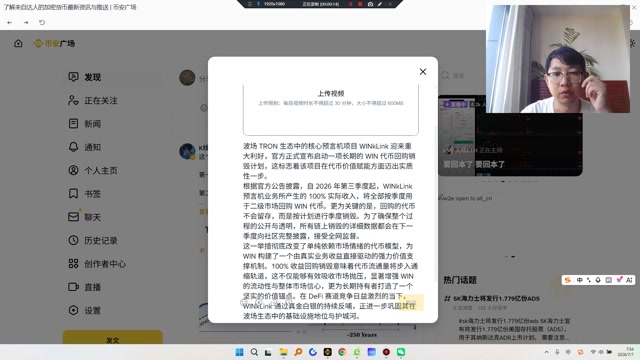Click into the post text about WINkLink
640x360 pixels.
coord(331,231)
